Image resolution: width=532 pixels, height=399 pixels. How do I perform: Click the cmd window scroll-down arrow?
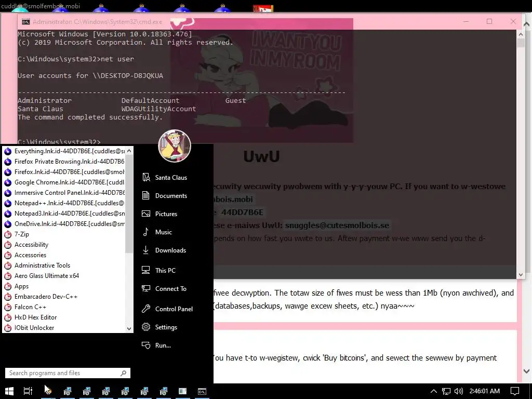521,274
